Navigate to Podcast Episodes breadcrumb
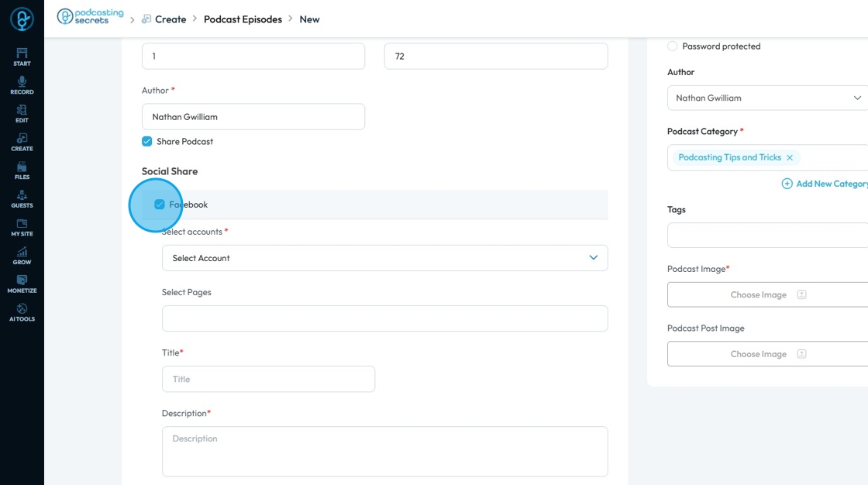The image size is (868, 485). click(243, 19)
